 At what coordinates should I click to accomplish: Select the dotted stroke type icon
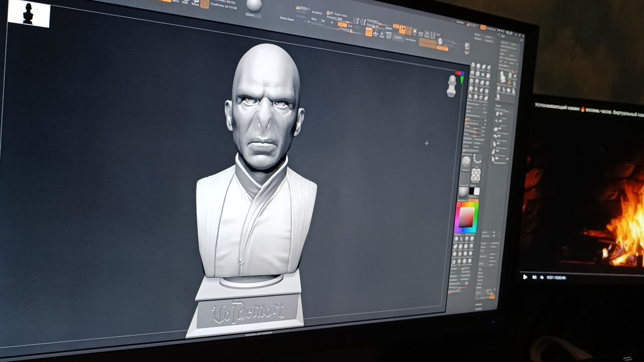pos(477,159)
